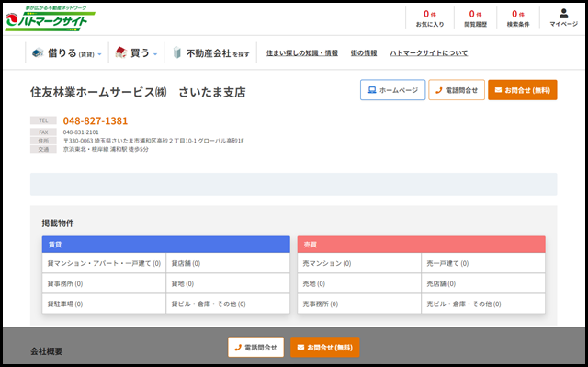
Task: Click the address text 〒330-0063
Action: [x=153, y=141]
